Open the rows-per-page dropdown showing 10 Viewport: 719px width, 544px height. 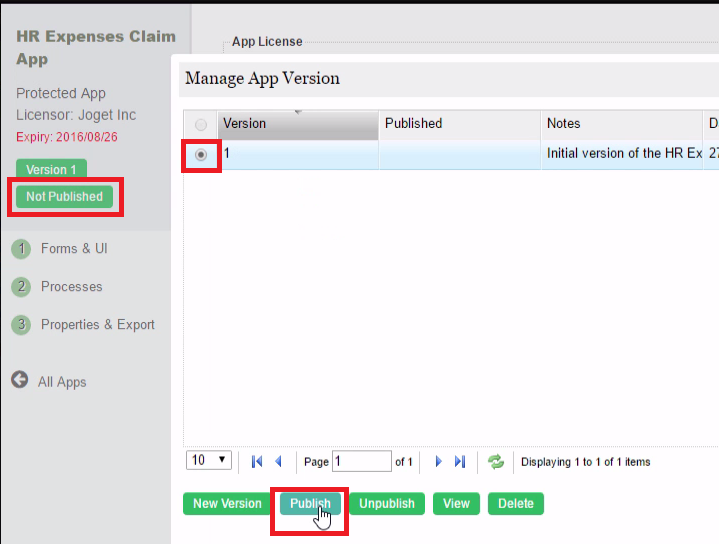tap(209, 460)
